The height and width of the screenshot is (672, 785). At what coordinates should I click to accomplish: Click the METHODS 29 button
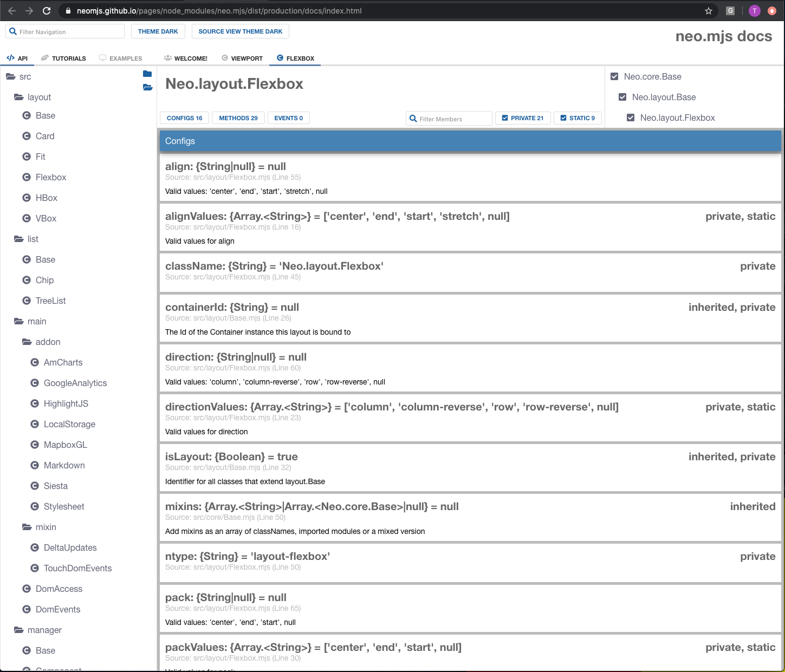238,118
